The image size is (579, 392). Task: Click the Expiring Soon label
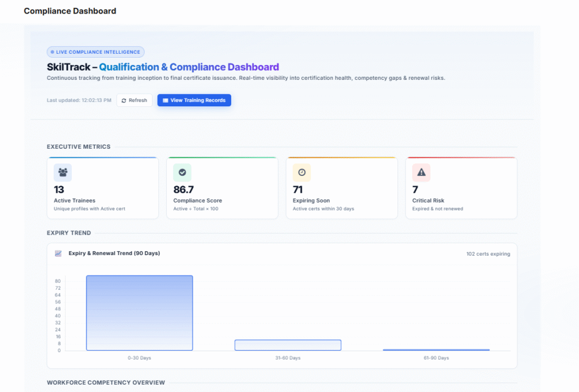(x=312, y=201)
